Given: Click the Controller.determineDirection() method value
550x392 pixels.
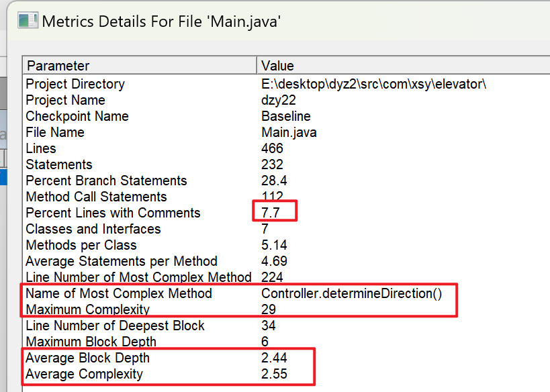Looking at the screenshot, I should pyautogui.click(x=351, y=293).
